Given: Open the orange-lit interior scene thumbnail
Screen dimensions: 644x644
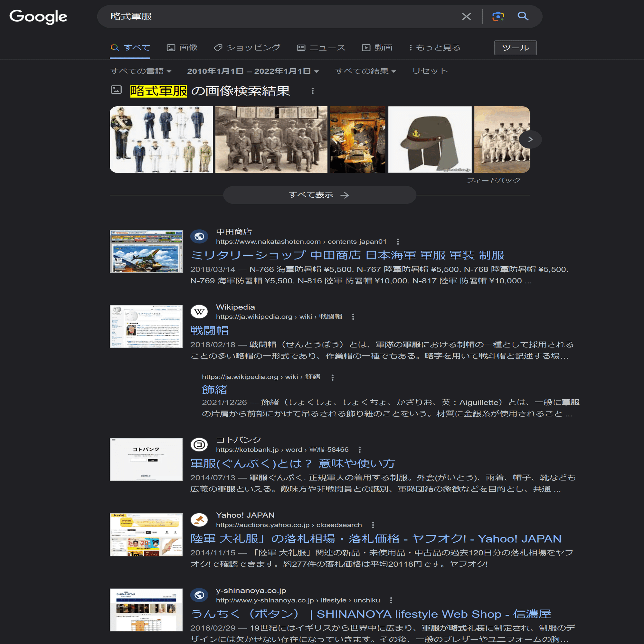Looking at the screenshot, I should point(358,140).
